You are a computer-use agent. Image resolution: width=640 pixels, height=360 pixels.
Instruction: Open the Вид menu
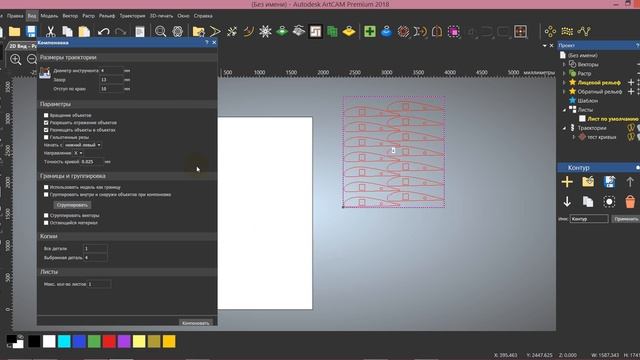click(32, 16)
